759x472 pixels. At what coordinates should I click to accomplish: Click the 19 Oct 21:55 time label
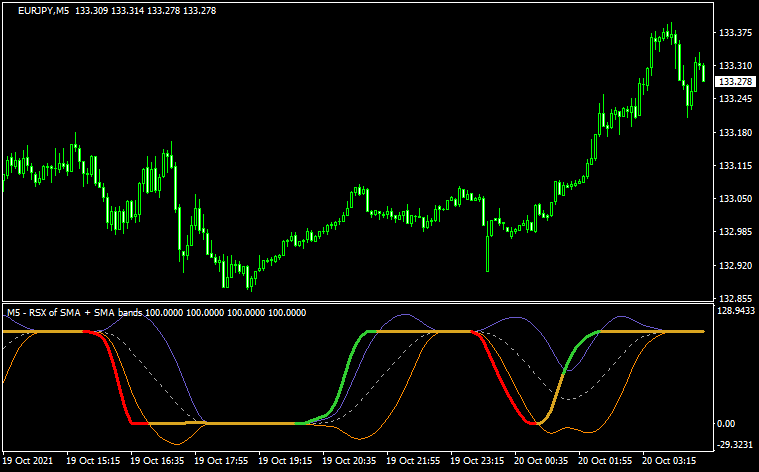pyautogui.click(x=413, y=460)
